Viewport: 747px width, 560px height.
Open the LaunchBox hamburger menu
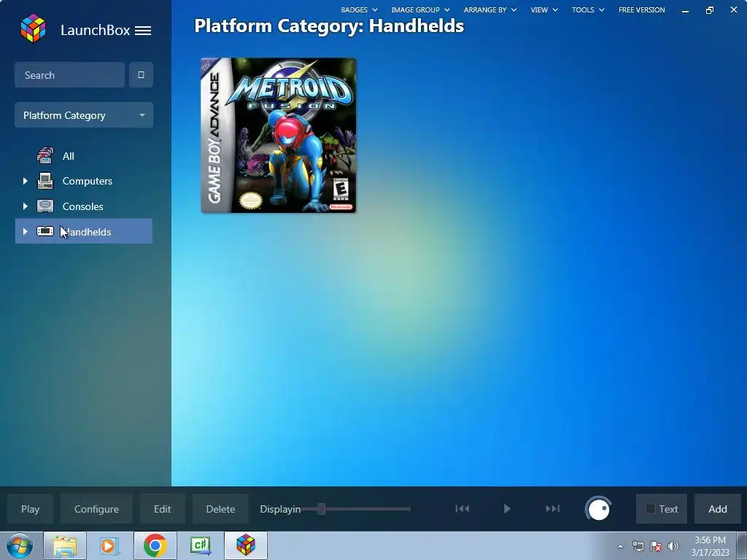tap(143, 31)
